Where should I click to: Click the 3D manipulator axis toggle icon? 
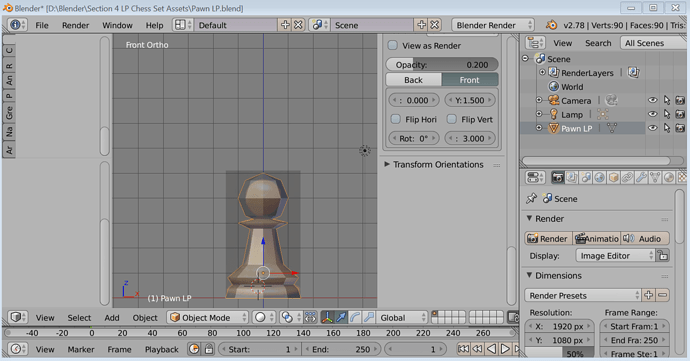(x=327, y=317)
